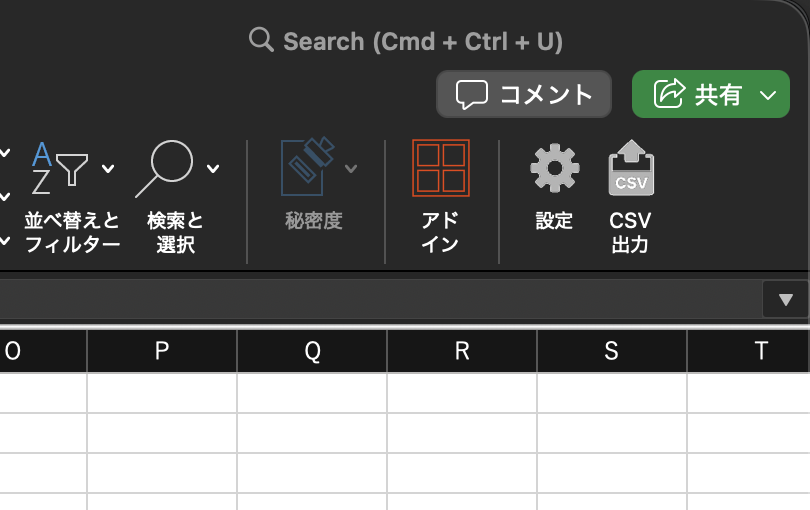Screen dimensions: 810x510
Task: Open 設定 with the gear icon
Action: [554, 168]
